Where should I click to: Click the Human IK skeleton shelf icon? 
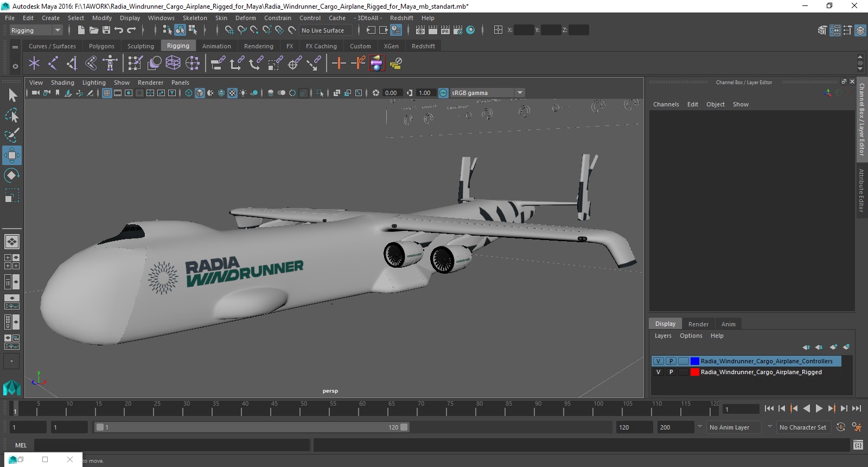pos(110,64)
